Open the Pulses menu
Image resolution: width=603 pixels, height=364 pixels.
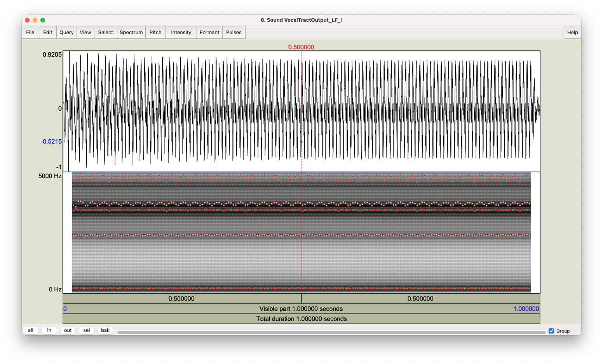tap(234, 33)
